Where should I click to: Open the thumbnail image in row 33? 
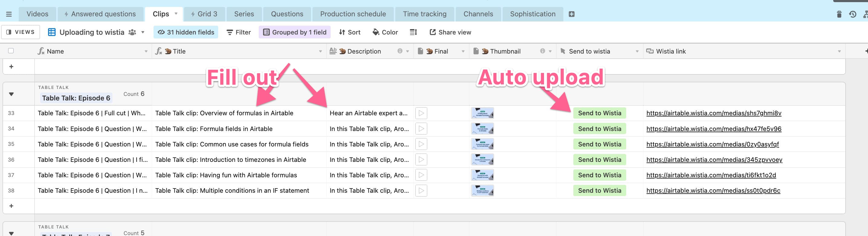click(483, 113)
